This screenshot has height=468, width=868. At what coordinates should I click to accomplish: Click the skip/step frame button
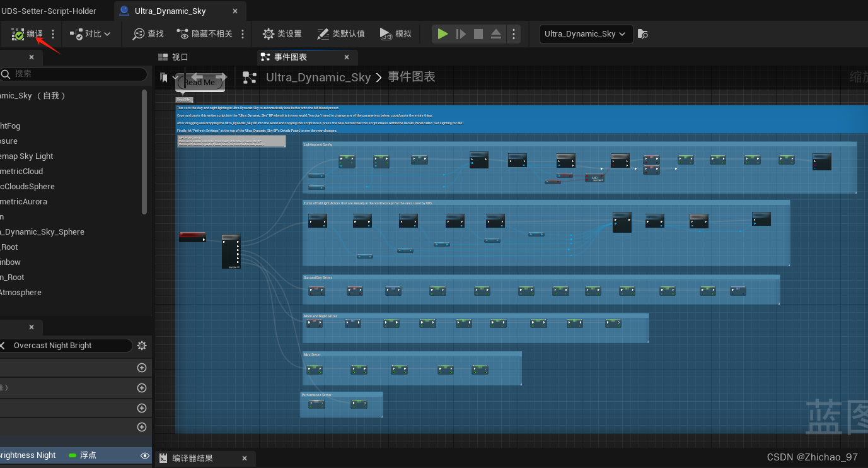click(461, 34)
